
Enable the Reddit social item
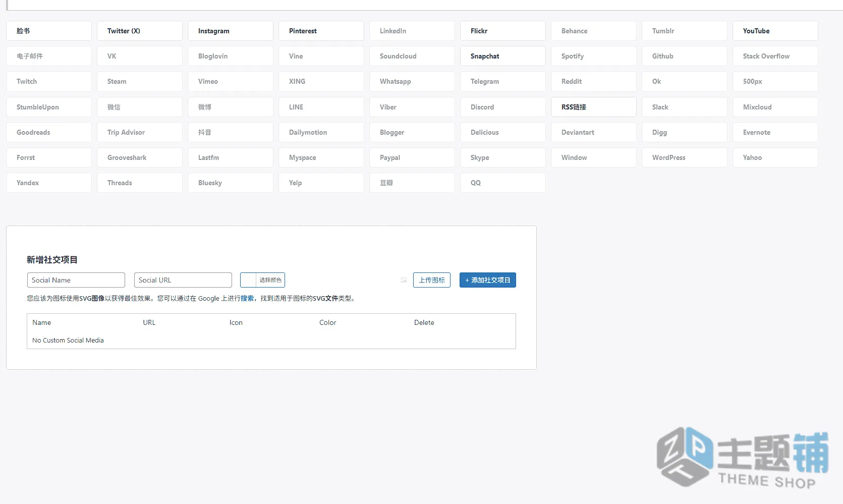(594, 81)
